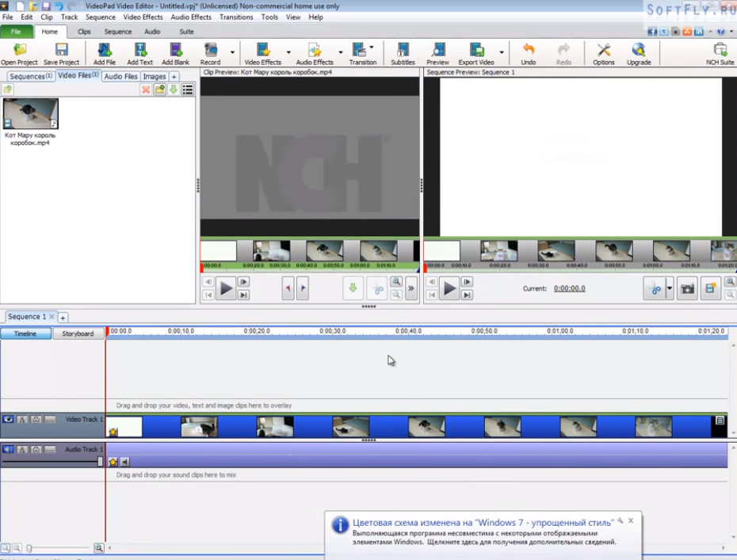
Task: Select the Кот Мару video thumbnail in bin
Action: tap(31, 114)
